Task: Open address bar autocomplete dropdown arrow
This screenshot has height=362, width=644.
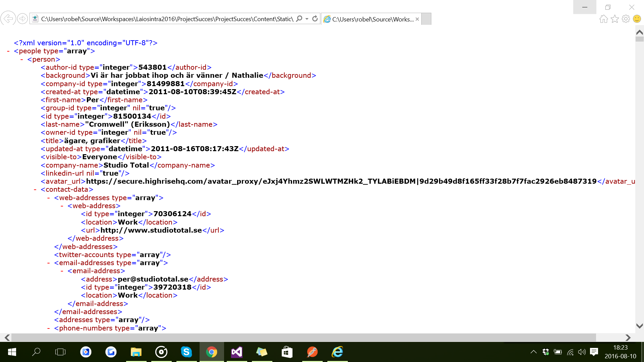Action: point(307,19)
